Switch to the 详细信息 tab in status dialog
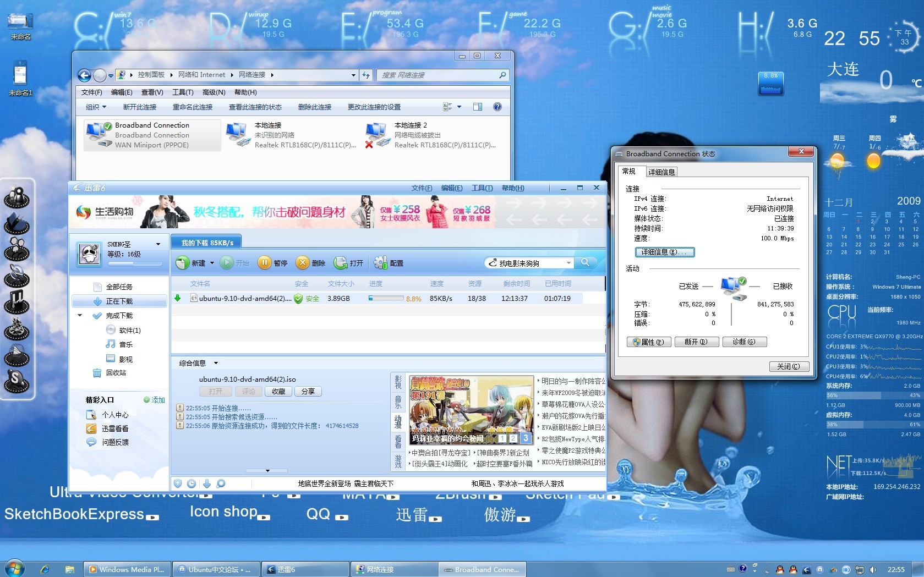 click(x=661, y=172)
